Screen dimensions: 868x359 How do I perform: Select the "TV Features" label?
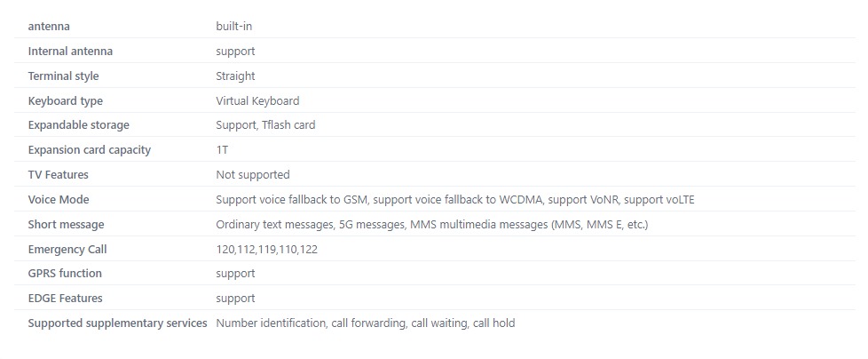58,175
